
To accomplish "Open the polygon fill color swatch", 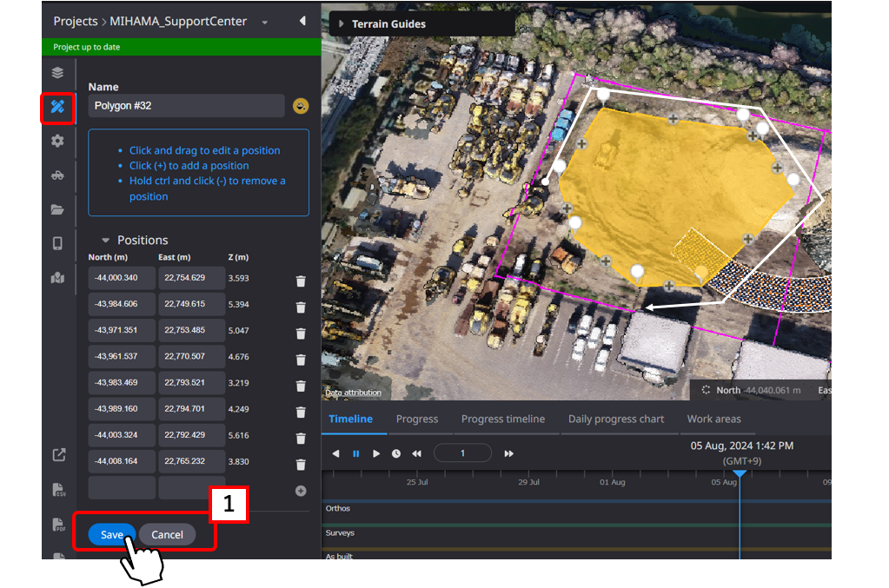I will click(x=301, y=106).
